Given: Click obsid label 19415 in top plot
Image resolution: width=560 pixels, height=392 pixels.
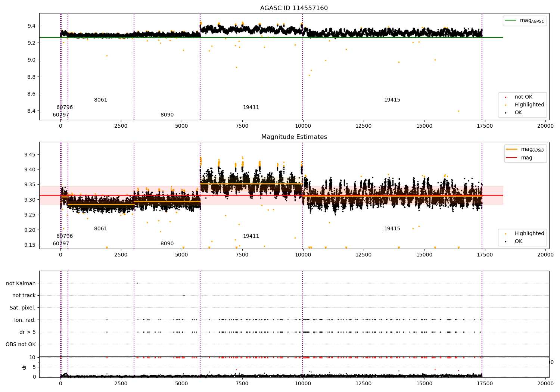Looking at the screenshot, I should (392, 100).
